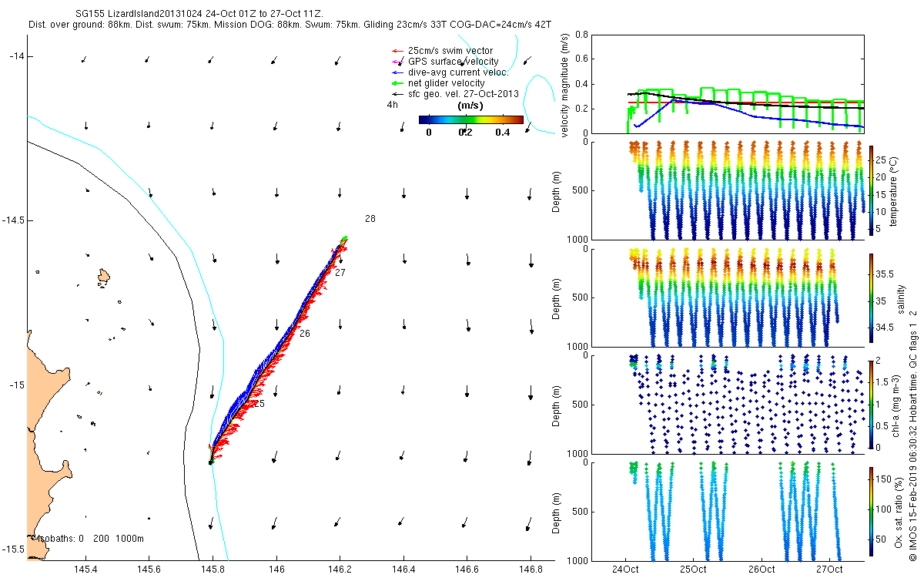Click the horizontal (m/s) velocity colorbar
The height and width of the screenshot is (578, 924).
pos(471,119)
